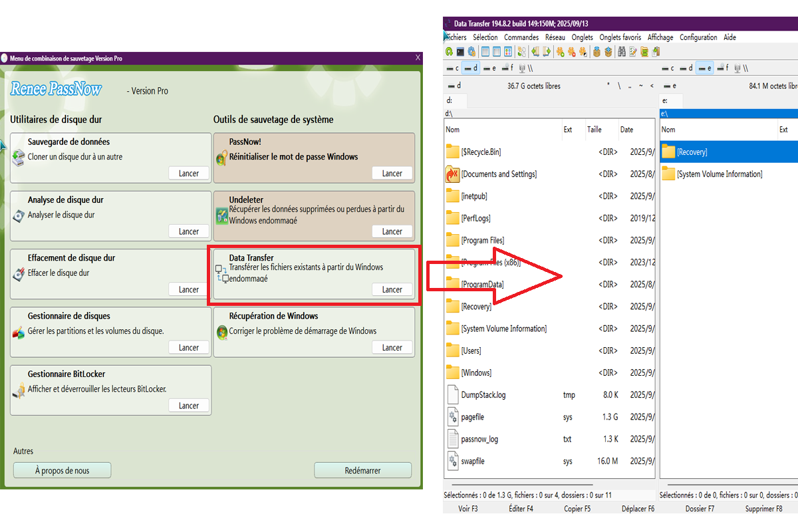The height and width of the screenshot is (532, 798).
Task: Click the binoculars search icon
Action: point(620,52)
